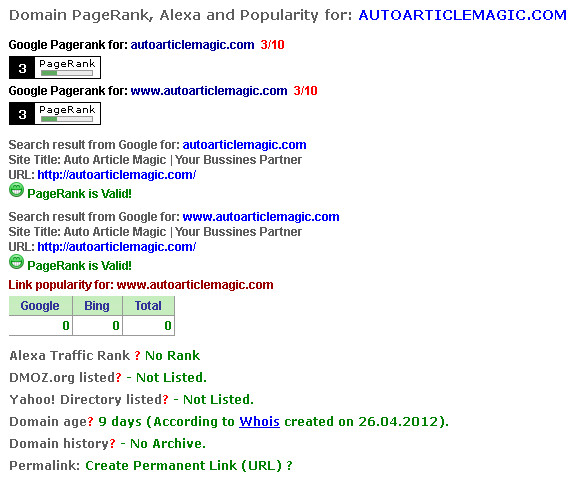582x478 pixels.
Task: Open autoarticlemagic.com link beside first Google Pagerank
Action: coord(192,45)
